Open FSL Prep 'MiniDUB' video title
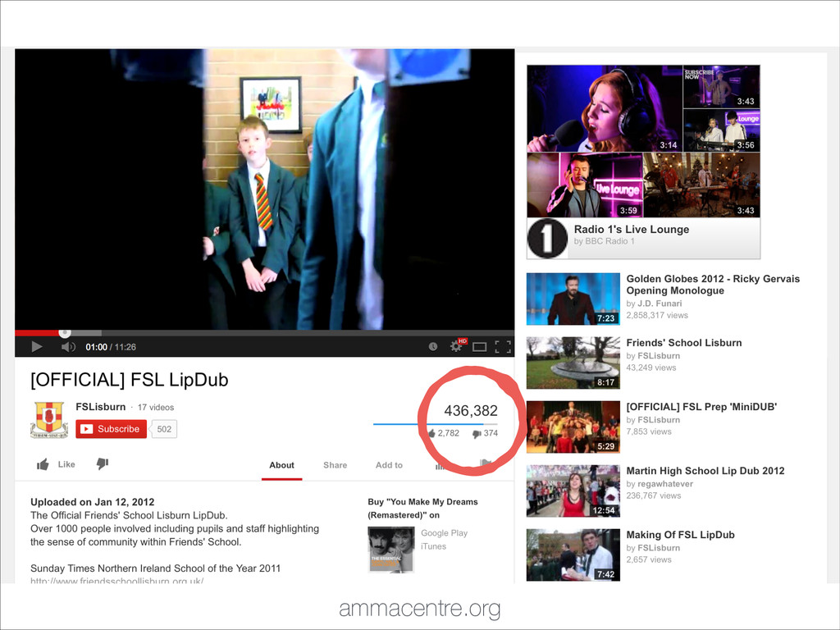Screen dimensions: 840x630 (x=702, y=407)
